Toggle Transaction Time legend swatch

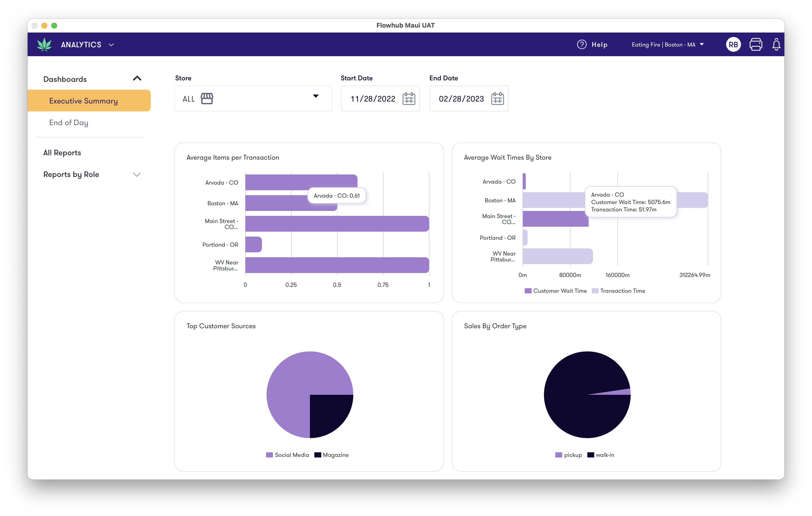pyautogui.click(x=595, y=291)
